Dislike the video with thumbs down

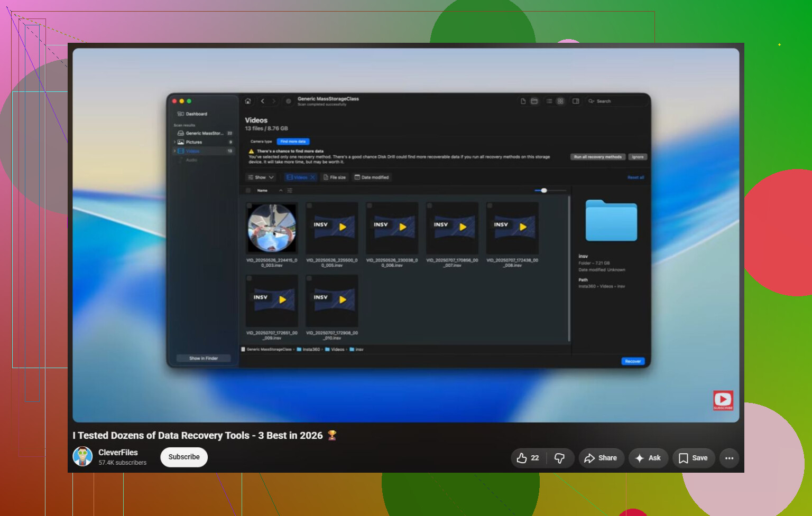[559, 458]
